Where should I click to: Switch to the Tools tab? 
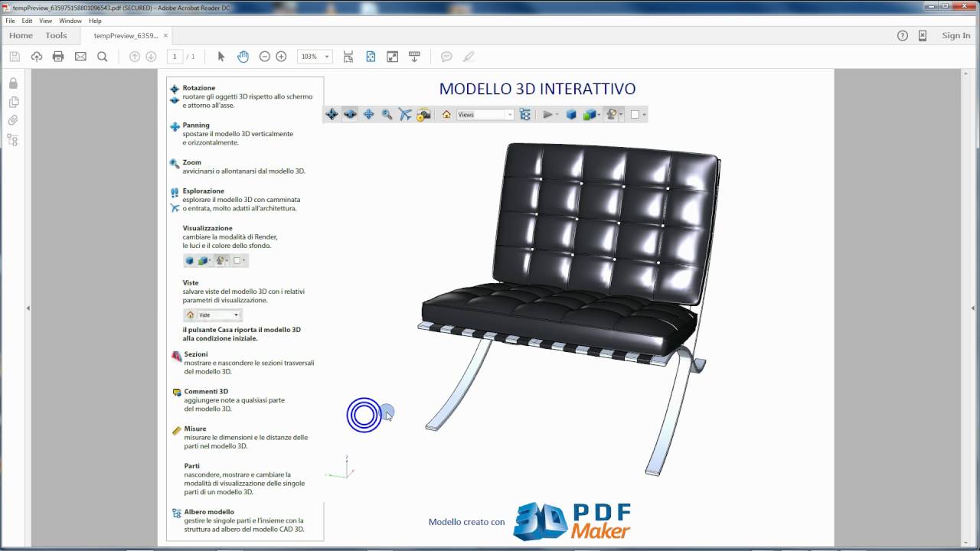coord(56,35)
